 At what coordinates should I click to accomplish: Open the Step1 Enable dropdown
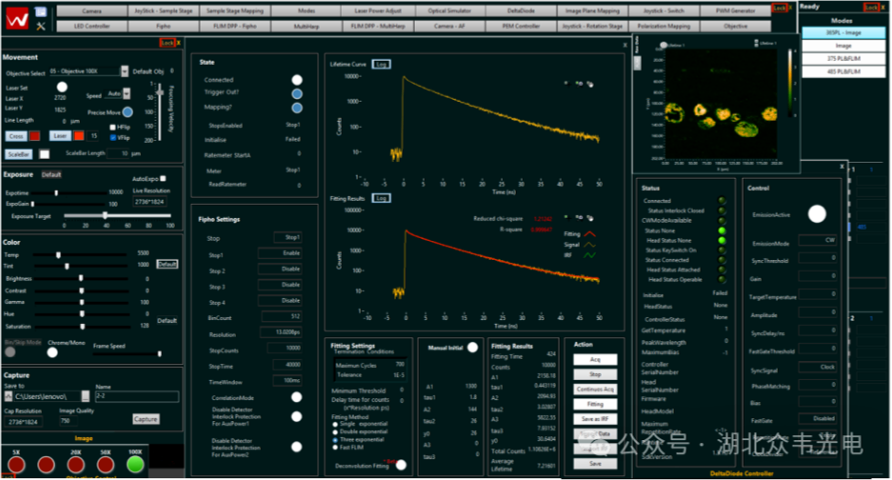(x=280, y=253)
